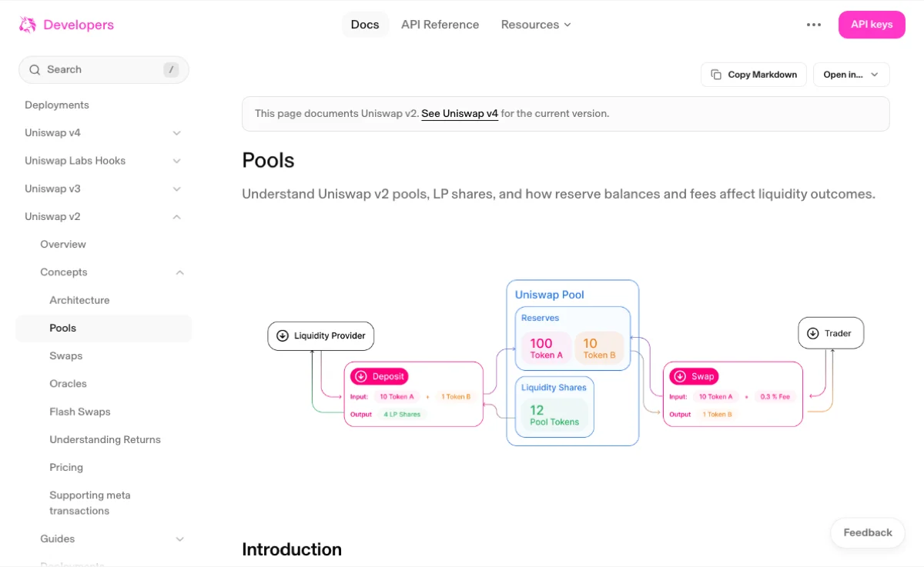Open the Flash Swaps page
The image size is (924, 567).
click(x=80, y=412)
